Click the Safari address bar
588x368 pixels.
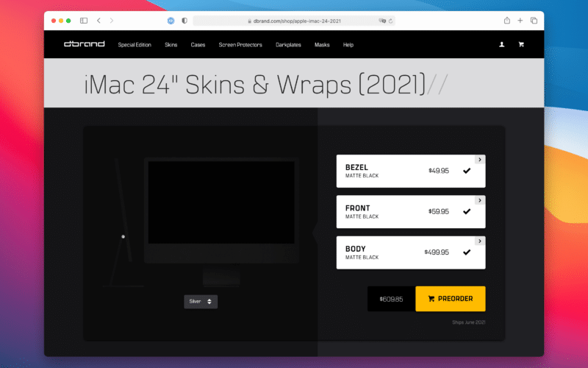coord(293,21)
